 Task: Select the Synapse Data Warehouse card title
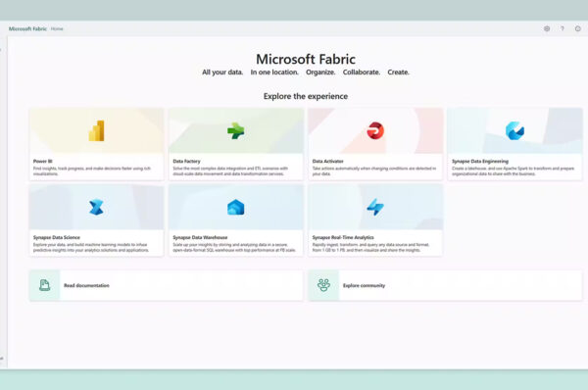pos(200,237)
